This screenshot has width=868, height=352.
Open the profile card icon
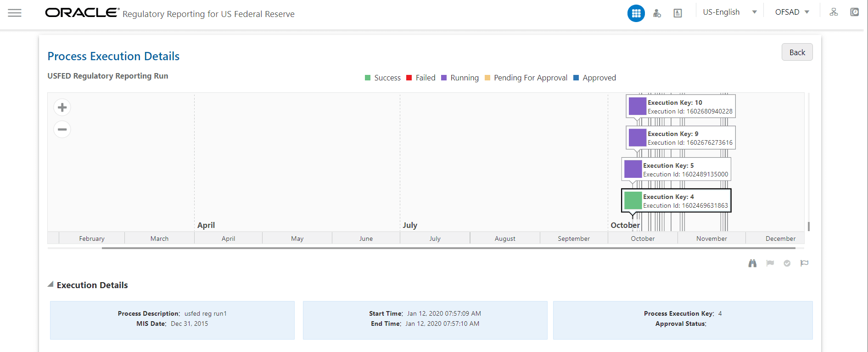678,13
